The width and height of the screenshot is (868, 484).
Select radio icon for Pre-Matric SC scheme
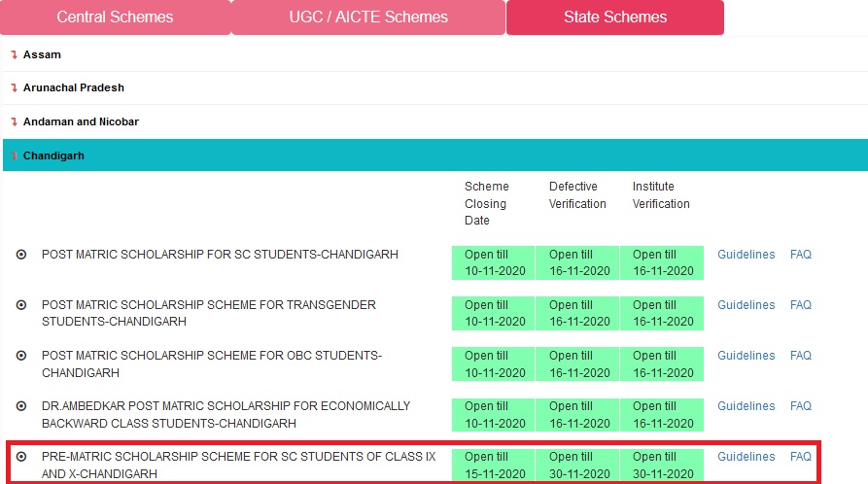[21, 457]
